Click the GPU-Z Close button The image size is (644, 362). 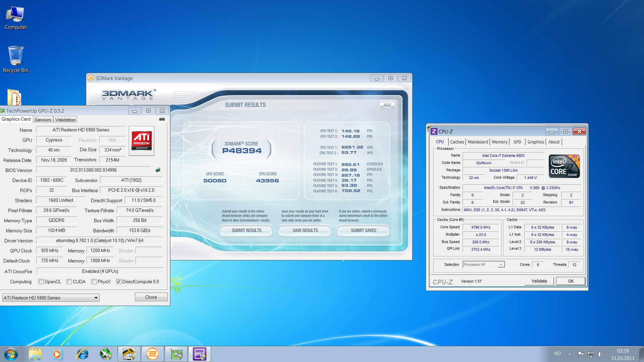coord(151,297)
